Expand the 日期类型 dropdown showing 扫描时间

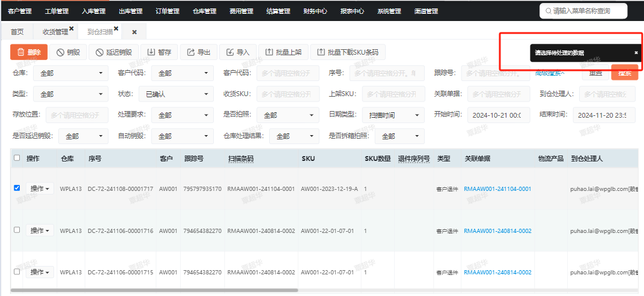[393, 115]
